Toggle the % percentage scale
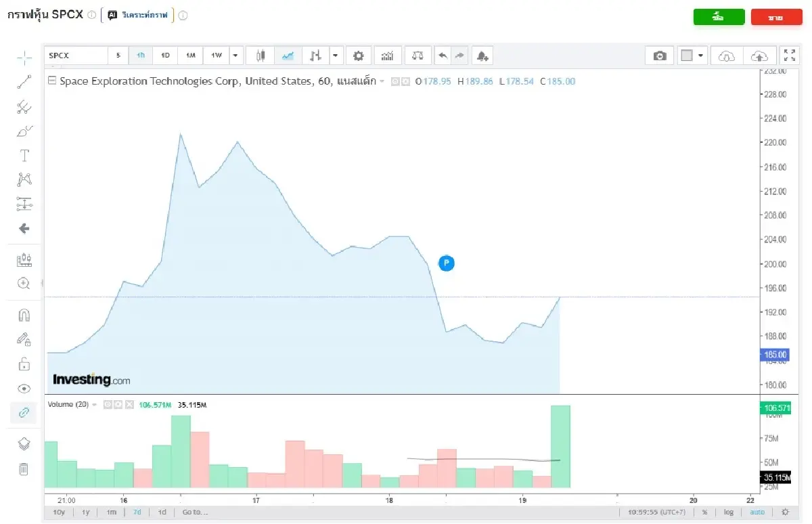The width and height of the screenshot is (812, 524). [x=704, y=512]
